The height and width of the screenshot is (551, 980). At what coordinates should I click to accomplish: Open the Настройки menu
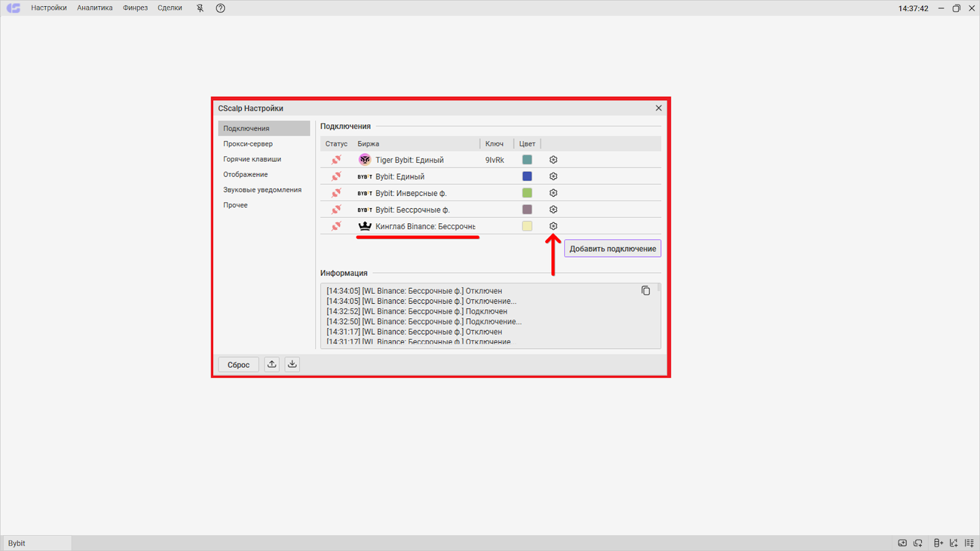[49, 8]
